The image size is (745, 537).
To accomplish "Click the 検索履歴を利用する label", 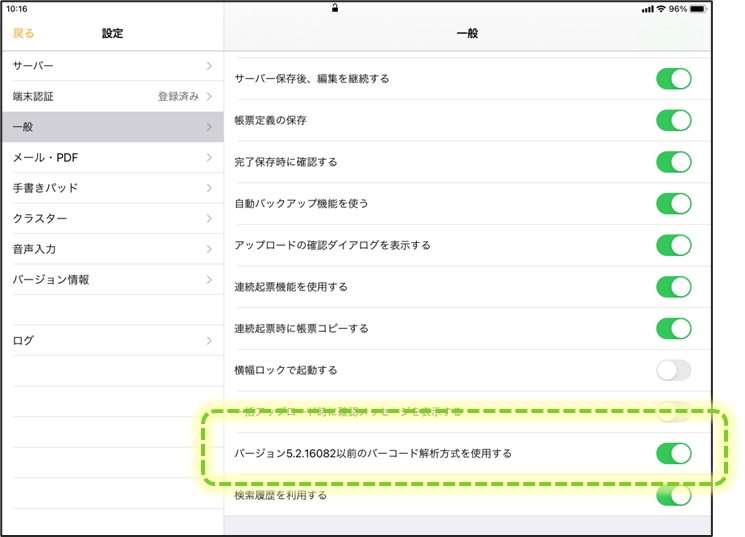I will pyautogui.click(x=280, y=495).
